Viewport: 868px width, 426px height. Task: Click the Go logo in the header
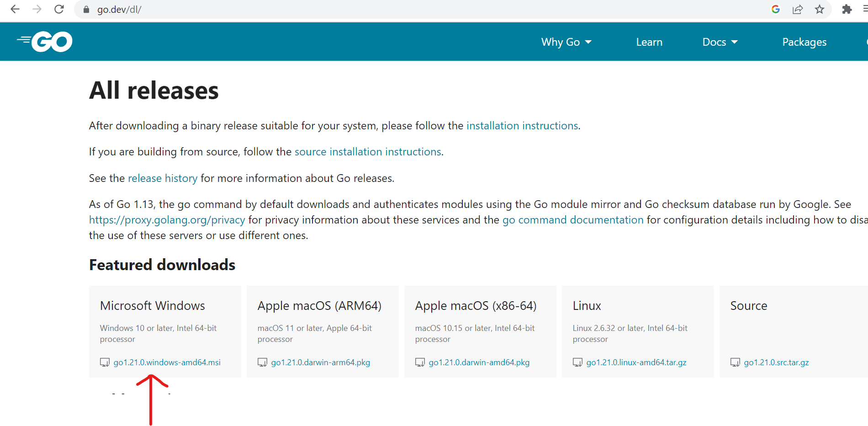point(45,42)
